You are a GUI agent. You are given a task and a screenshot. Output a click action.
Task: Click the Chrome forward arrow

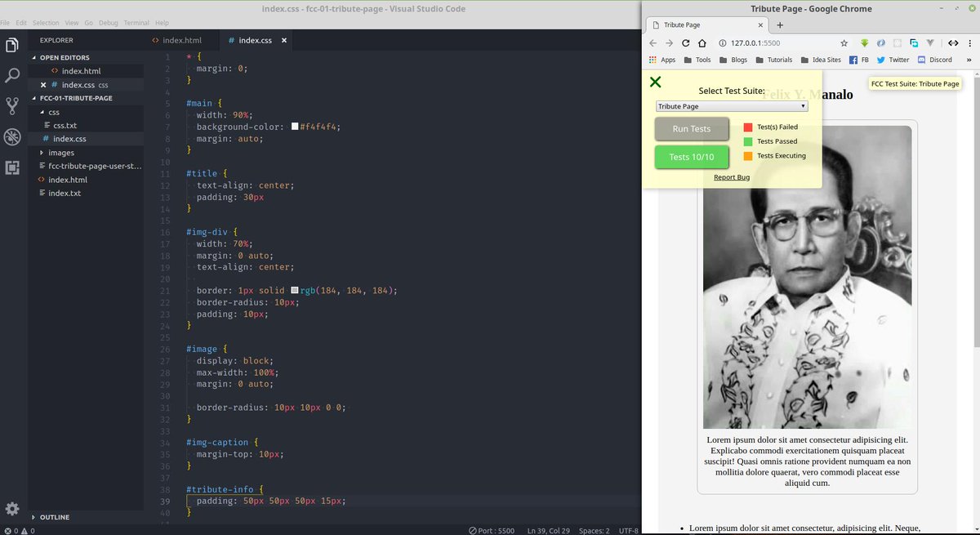pyautogui.click(x=669, y=43)
